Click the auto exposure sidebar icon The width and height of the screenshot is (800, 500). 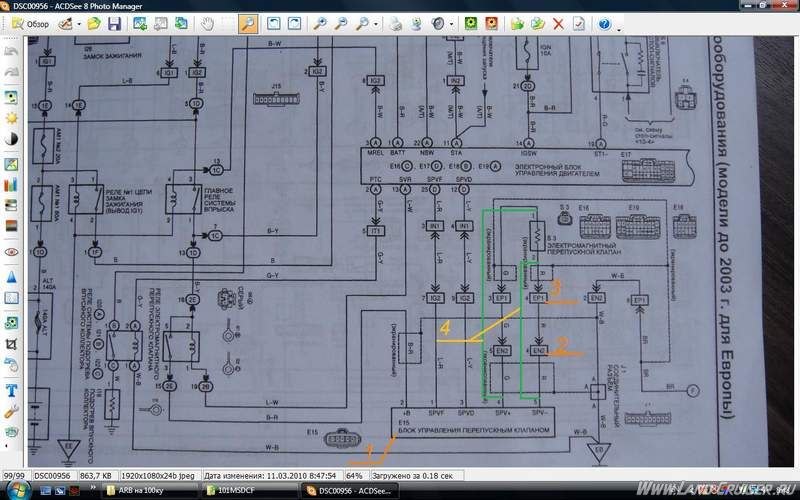coord(11,97)
